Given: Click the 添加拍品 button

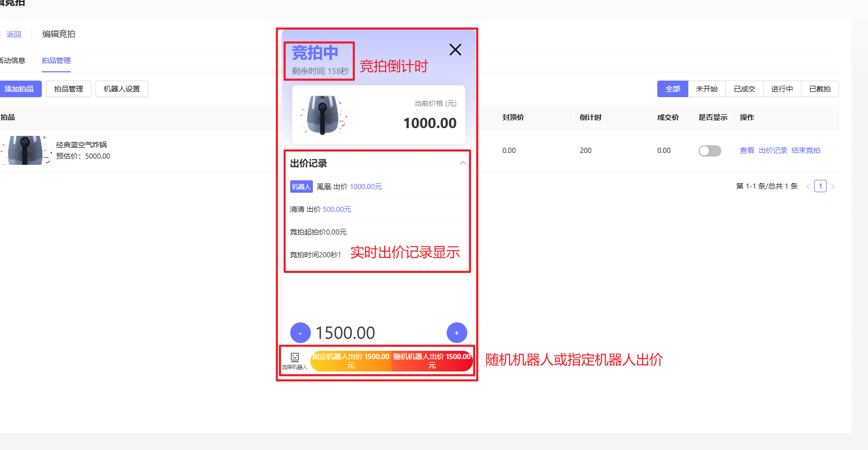Looking at the screenshot, I should coord(20,89).
